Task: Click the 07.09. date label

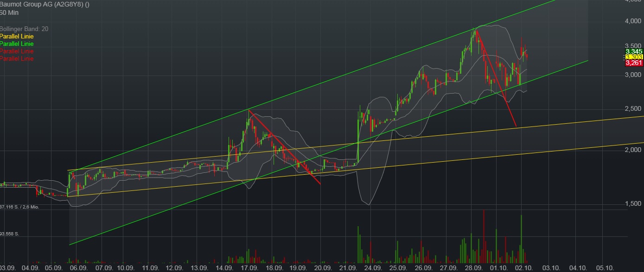Action: click(x=104, y=268)
